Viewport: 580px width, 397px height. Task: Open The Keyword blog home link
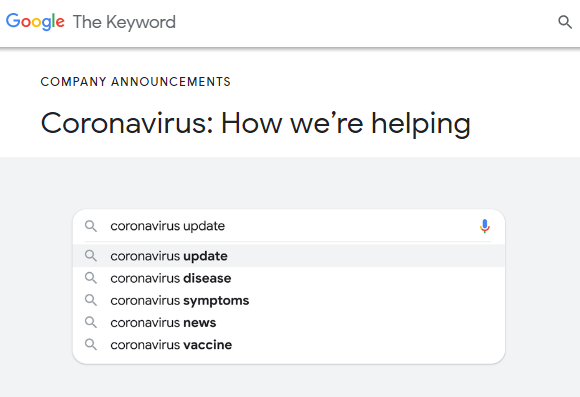(124, 22)
